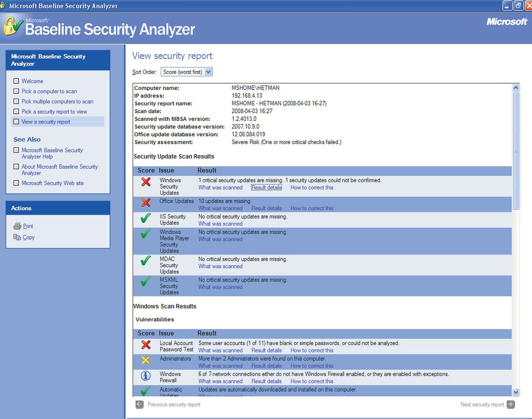Click the Previous security report arrow icon
532x419 pixels.
tap(139, 405)
